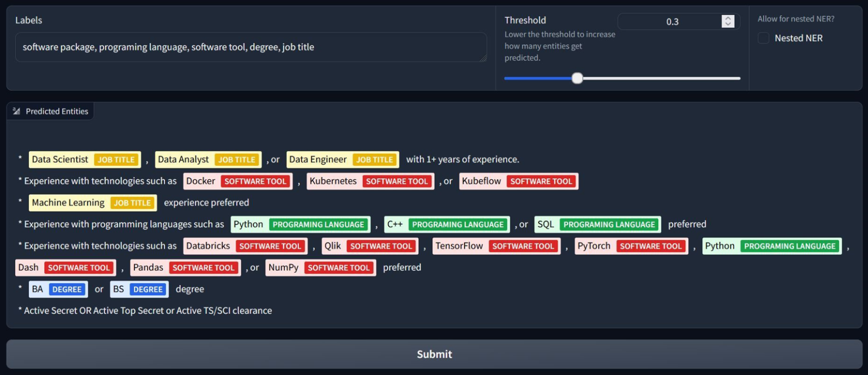Screen dimensions: 868x375
Task: Click the Docker software tool entity
Action: [238, 181]
